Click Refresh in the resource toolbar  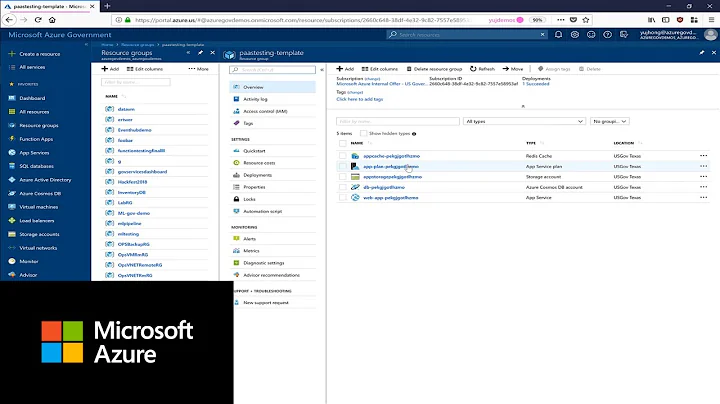(482, 69)
